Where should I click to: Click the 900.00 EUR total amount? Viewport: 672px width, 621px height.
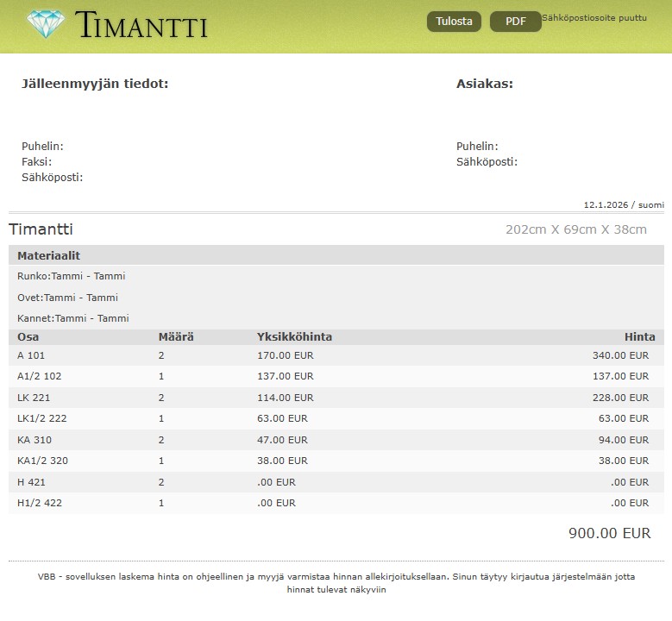click(609, 533)
